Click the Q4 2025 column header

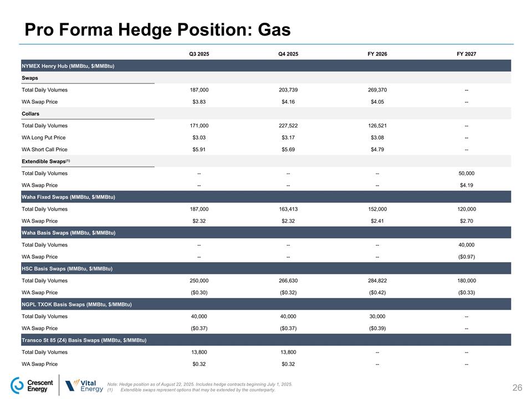click(288, 54)
